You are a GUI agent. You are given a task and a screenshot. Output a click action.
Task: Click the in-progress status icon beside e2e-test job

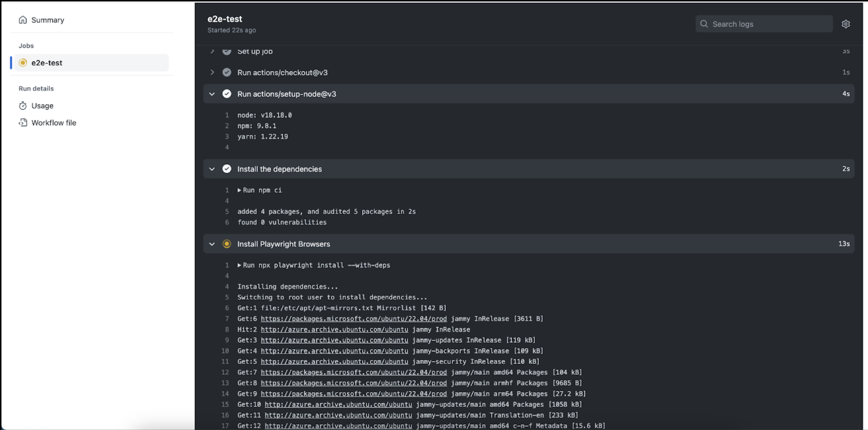23,63
